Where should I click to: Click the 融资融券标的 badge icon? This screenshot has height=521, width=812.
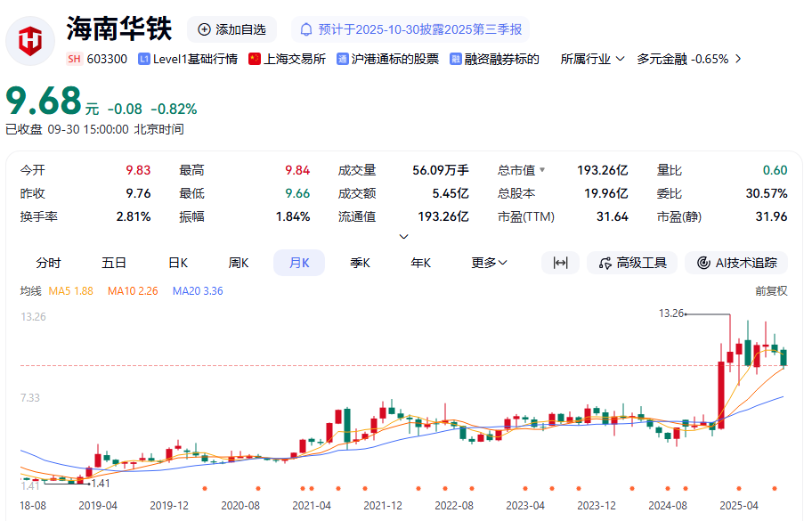tap(456, 59)
